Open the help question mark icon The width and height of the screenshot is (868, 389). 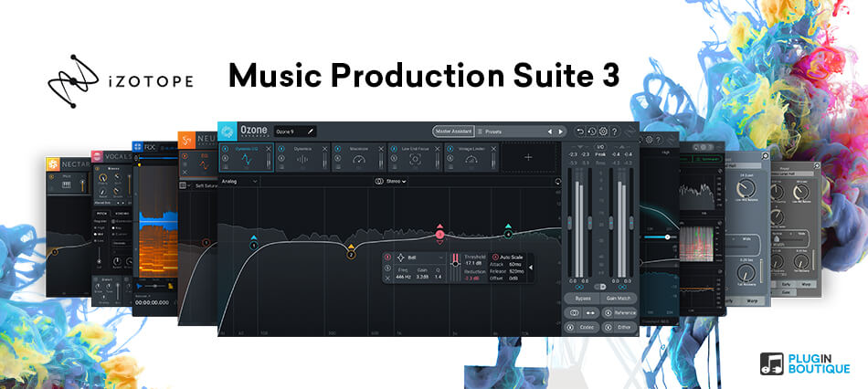[614, 131]
